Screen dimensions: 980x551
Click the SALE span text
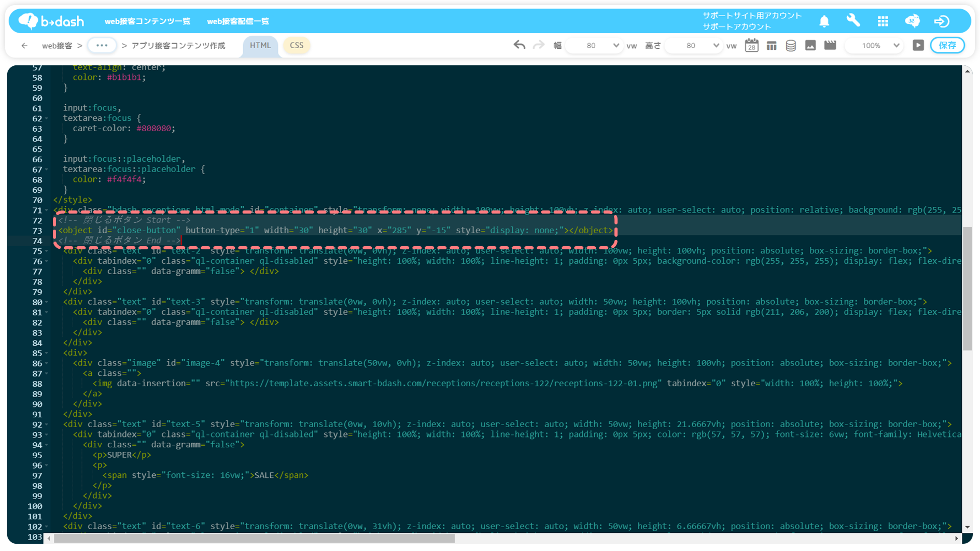[x=264, y=475]
